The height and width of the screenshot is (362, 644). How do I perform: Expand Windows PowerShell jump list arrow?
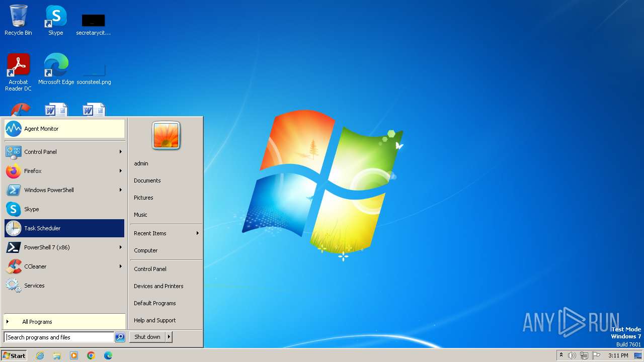pyautogui.click(x=121, y=190)
